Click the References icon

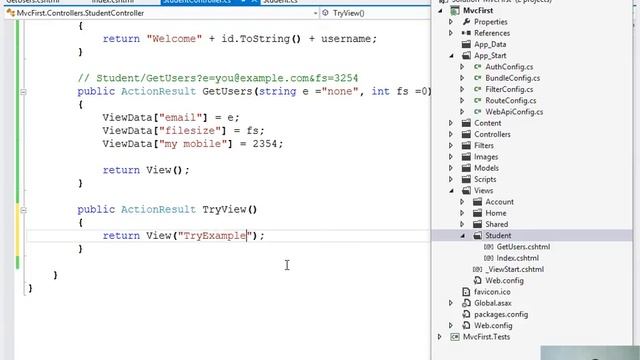(x=466, y=33)
